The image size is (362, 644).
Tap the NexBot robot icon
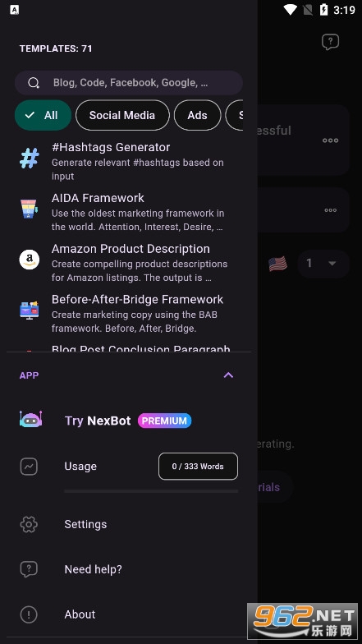(x=30, y=420)
